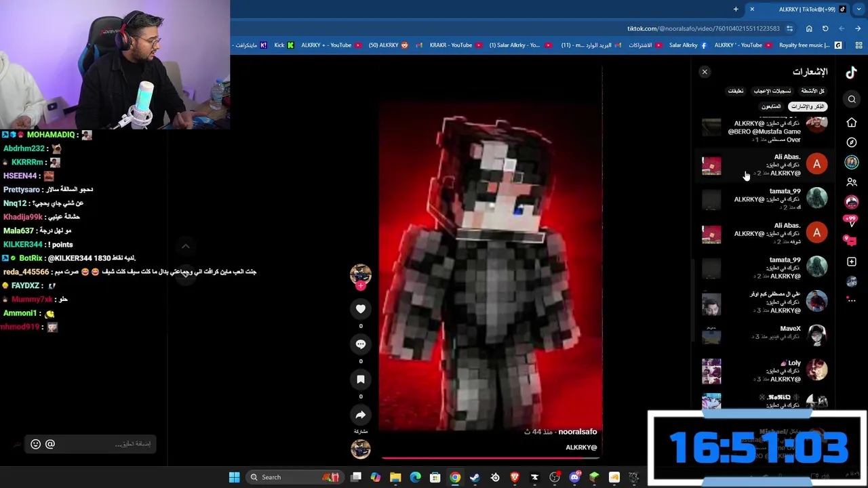Bookmark the video with the save icon
Image resolution: width=868 pixels, height=488 pixels.
click(361, 380)
